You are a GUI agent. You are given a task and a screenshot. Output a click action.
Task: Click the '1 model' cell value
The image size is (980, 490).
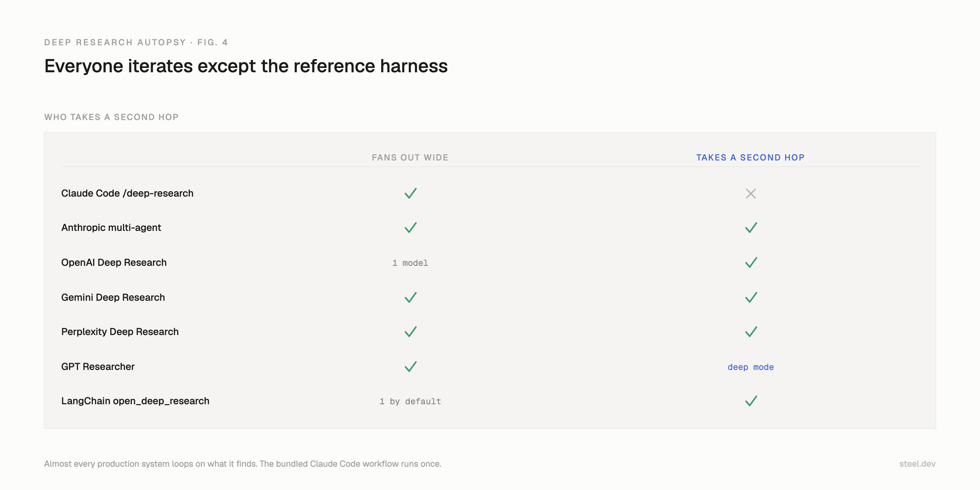point(410,263)
